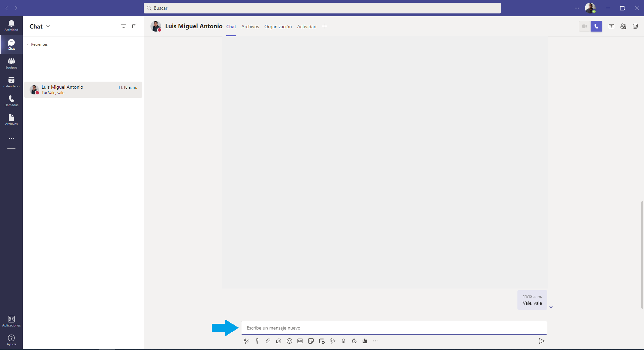Pop out the chat window
Image resolution: width=644 pixels, height=350 pixels.
click(635, 26)
